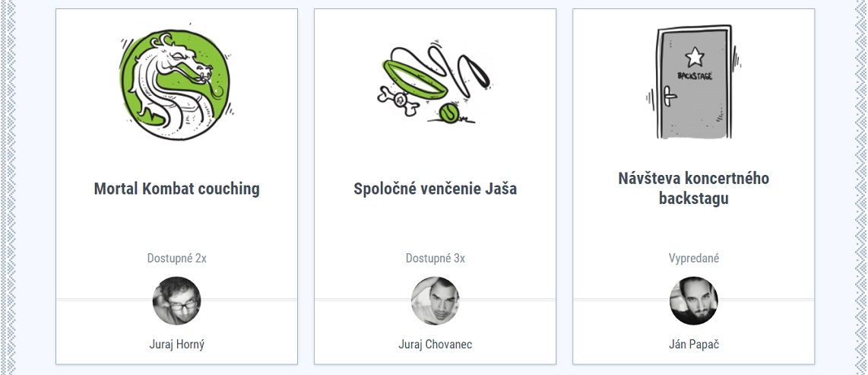868x375 pixels.
Task: Open Ján Papač's profile photo
Action: [x=693, y=300]
